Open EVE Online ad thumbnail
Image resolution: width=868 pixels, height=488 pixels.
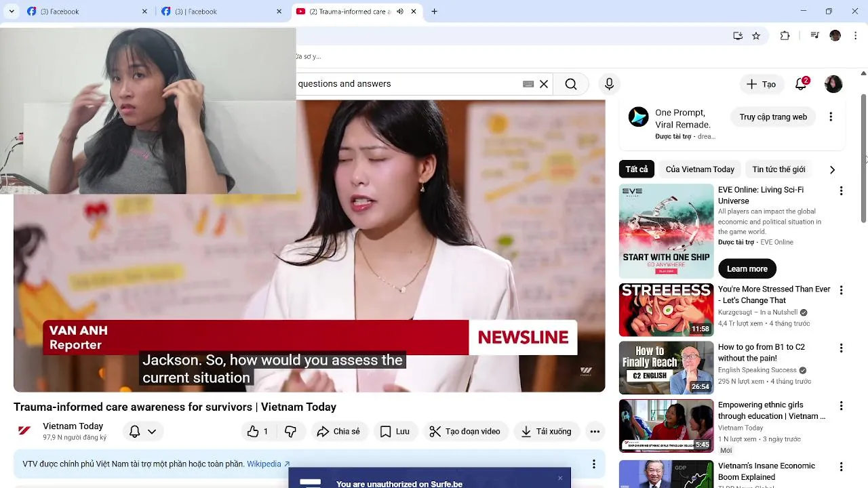click(666, 232)
